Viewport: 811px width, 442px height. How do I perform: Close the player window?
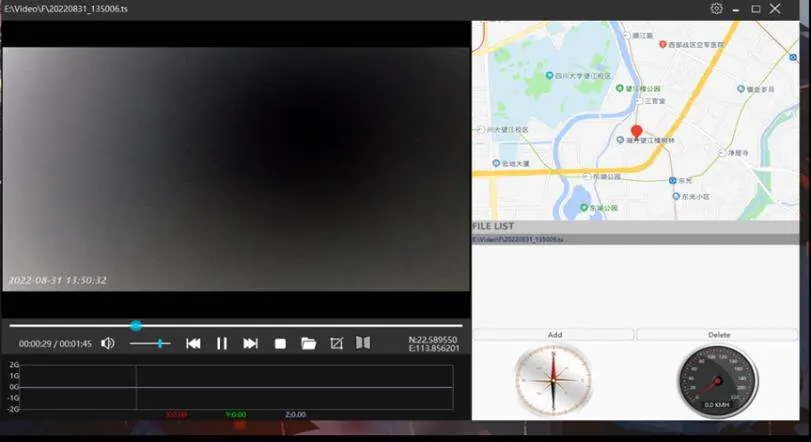pos(775,9)
